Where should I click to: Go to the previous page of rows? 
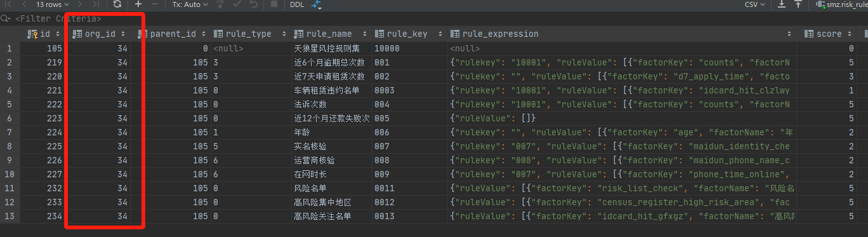click(23, 4)
